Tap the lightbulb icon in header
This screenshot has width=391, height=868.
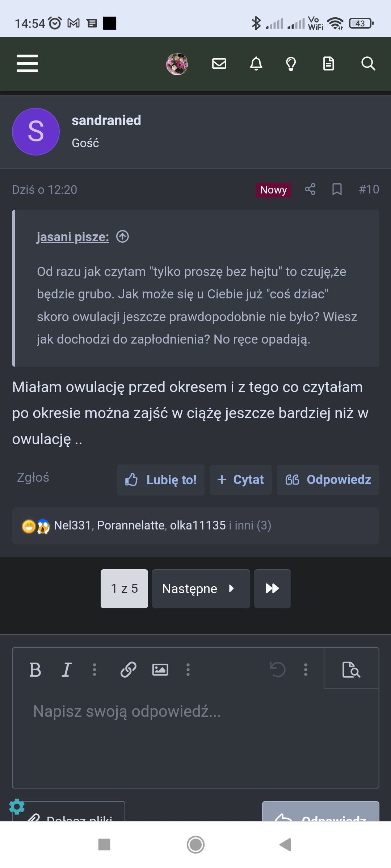[291, 64]
